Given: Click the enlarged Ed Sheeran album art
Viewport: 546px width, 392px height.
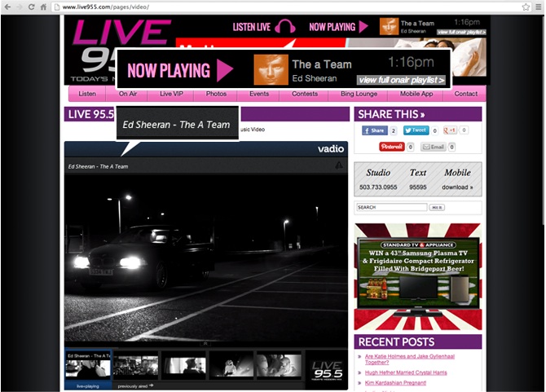Looking at the screenshot, I should coord(271,69).
